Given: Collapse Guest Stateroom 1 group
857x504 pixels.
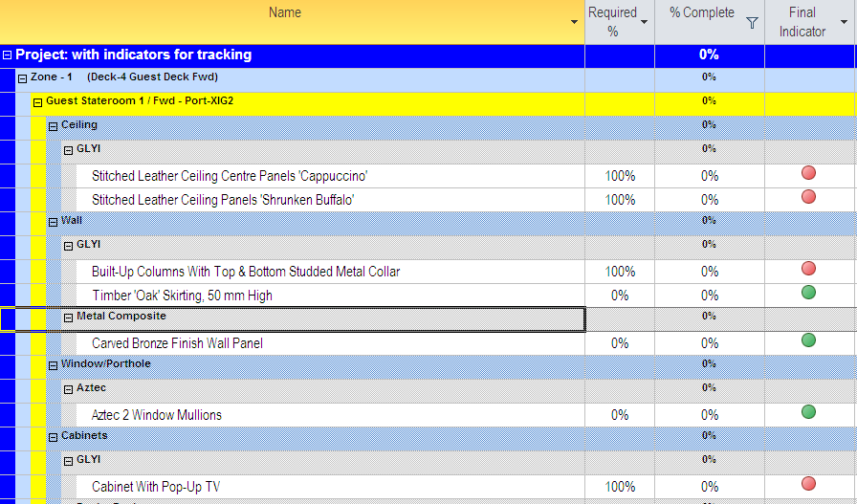Looking at the screenshot, I should pyautogui.click(x=37, y=102).
